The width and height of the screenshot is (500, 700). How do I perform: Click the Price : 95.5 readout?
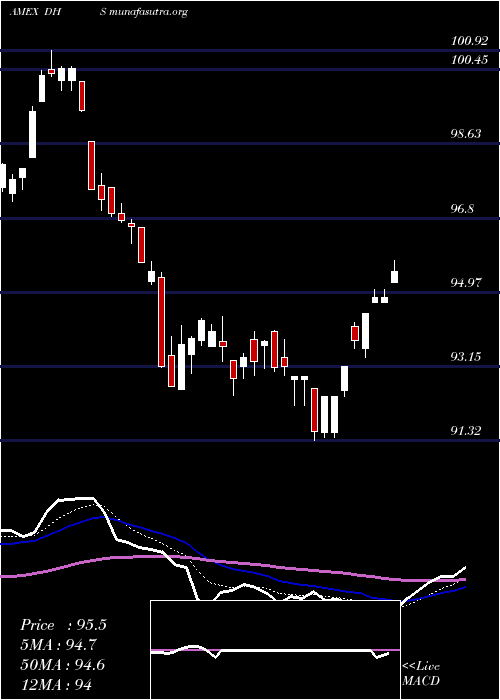coord(63,625)
